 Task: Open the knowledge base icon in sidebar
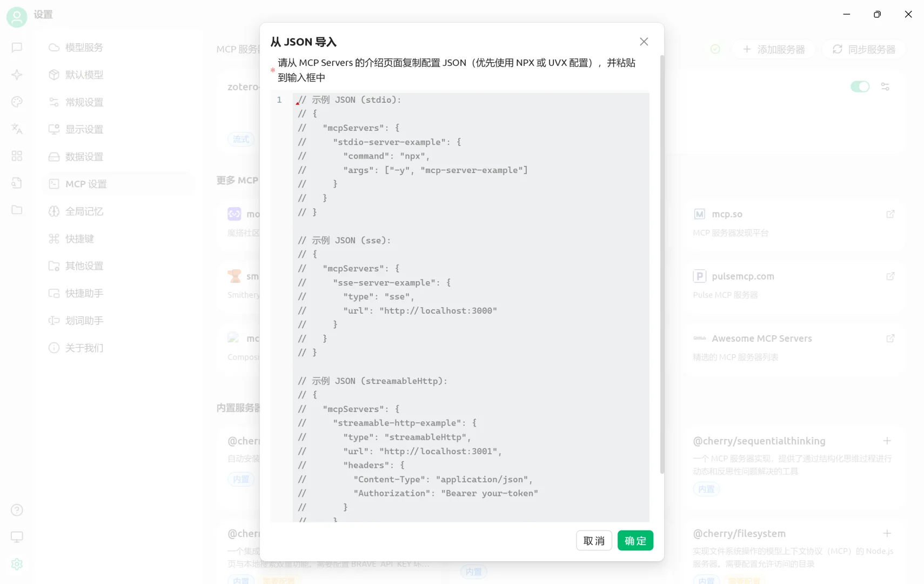tap(17, 183)
